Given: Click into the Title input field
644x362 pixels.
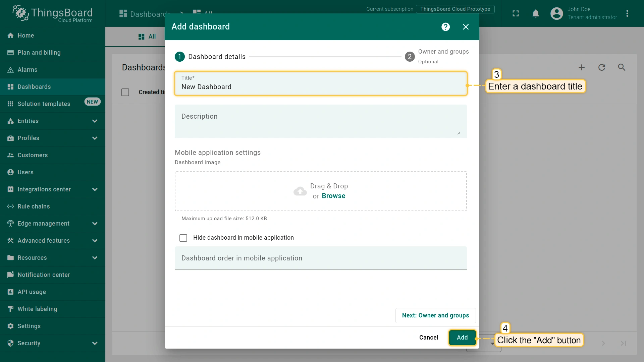Looking at the screenshot, I should 320,87.
